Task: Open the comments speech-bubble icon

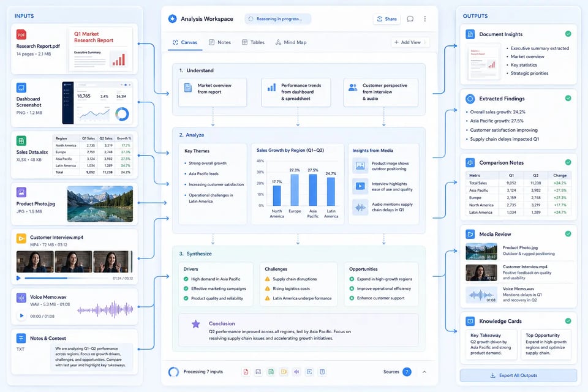Action: (410, 19)
